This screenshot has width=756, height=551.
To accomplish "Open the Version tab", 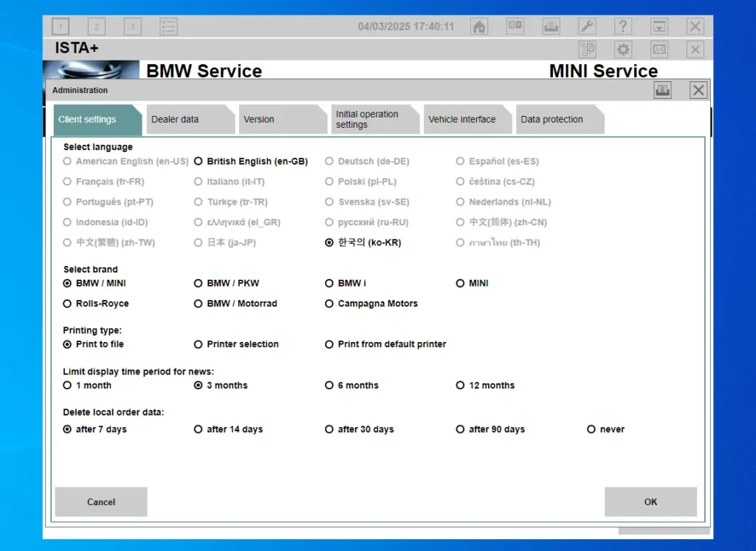I will click(283, 119).
